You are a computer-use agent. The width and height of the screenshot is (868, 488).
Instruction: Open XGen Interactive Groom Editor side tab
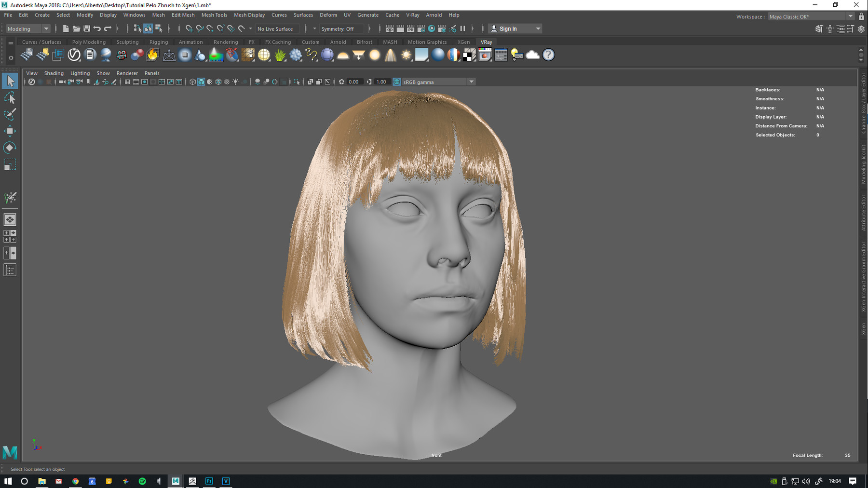(x=863, y=277)
